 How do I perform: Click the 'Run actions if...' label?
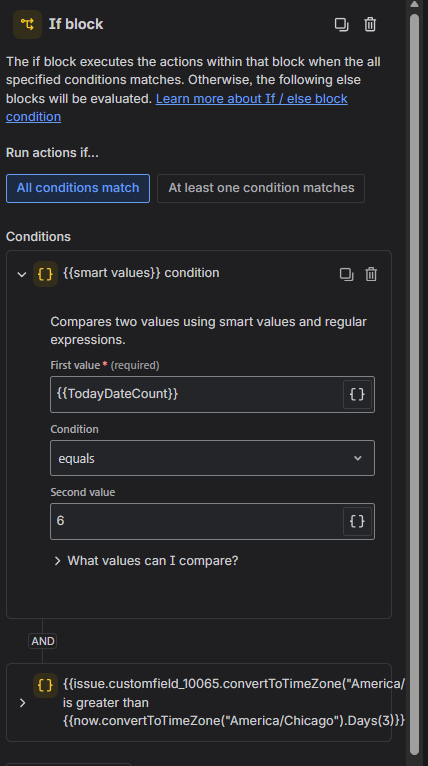[52, 152]
